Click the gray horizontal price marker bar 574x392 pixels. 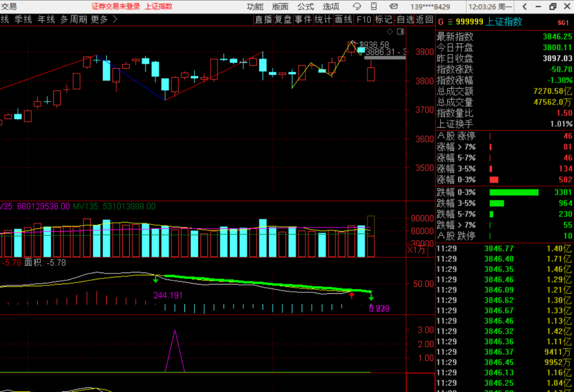pyautogui.click(x=385, y=57)
